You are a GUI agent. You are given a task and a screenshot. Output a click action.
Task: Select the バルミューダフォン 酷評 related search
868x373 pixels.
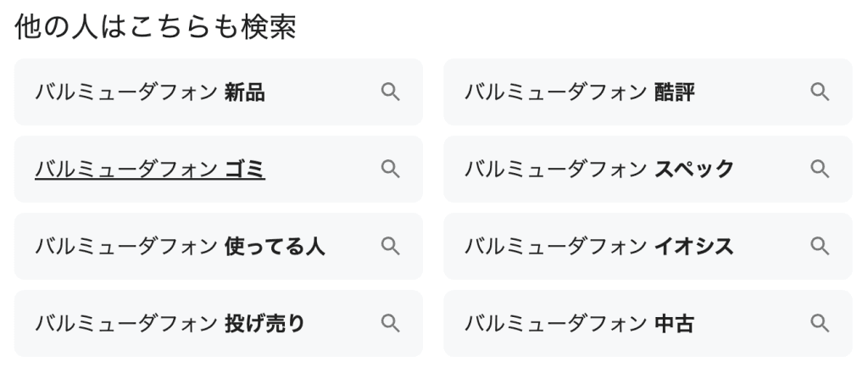pos(579,92)
